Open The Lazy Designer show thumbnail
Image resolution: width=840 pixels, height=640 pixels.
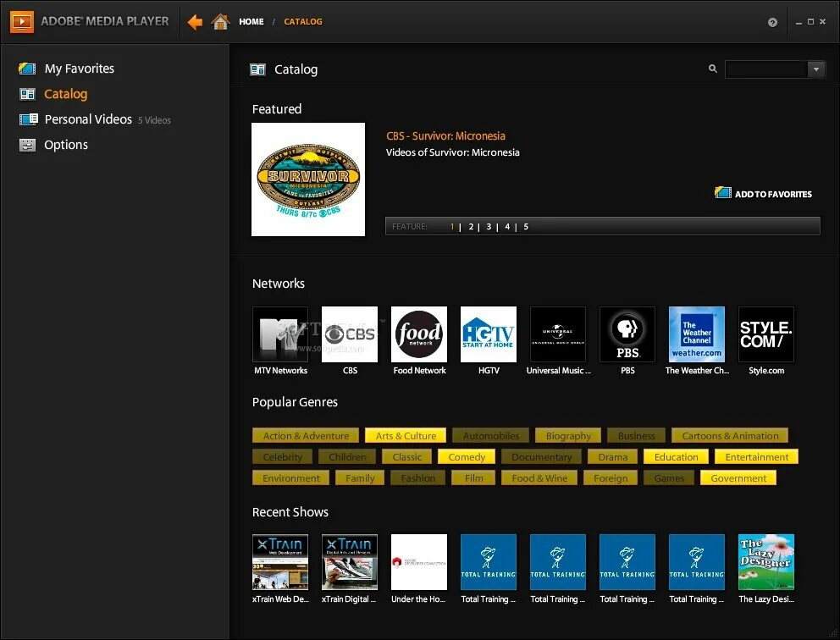pyautogui.click(x=766, y=562)
